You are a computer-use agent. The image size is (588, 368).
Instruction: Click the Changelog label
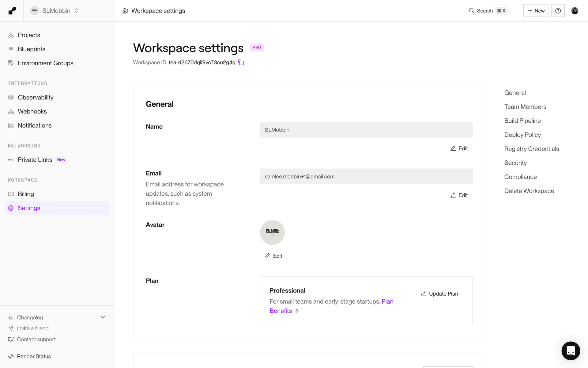point(30,317)
